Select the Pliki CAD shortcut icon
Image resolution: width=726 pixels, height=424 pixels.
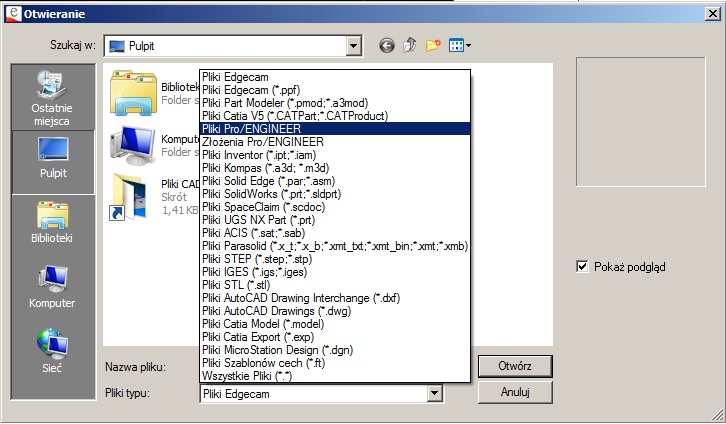128,197
